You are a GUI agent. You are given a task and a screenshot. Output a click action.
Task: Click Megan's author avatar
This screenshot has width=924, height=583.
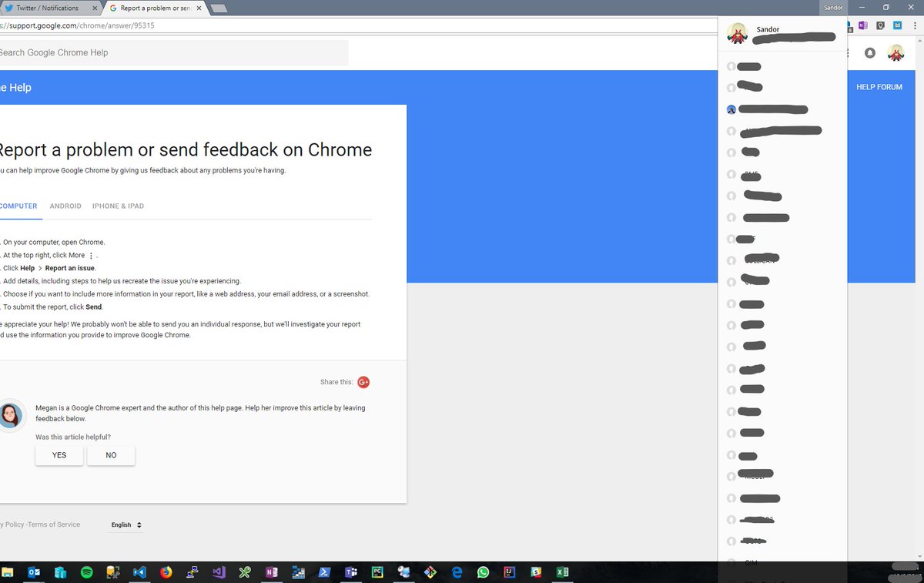point(10,416)
